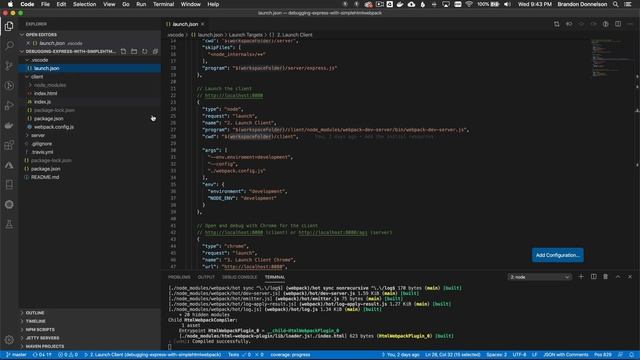Open macOS Spotlight search icon

[x=616, y=4]
